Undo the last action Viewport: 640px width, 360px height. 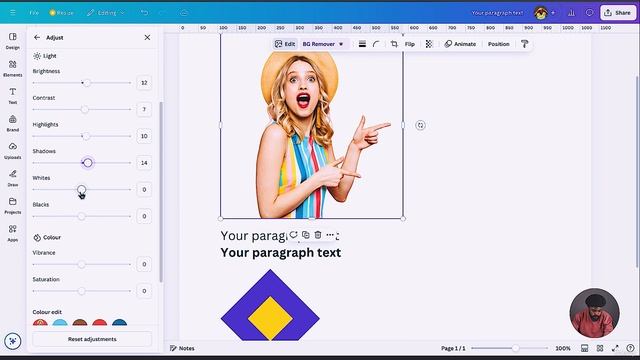[x=144, y=13]
